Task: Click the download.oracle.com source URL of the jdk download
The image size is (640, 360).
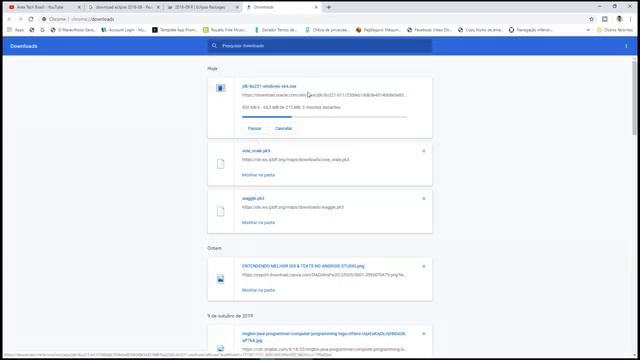Action: [x=323, y=95]
